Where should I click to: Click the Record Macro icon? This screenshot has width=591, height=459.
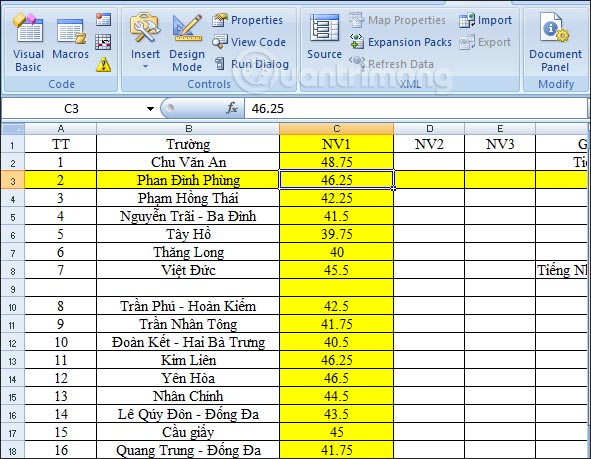pos(103,19)
